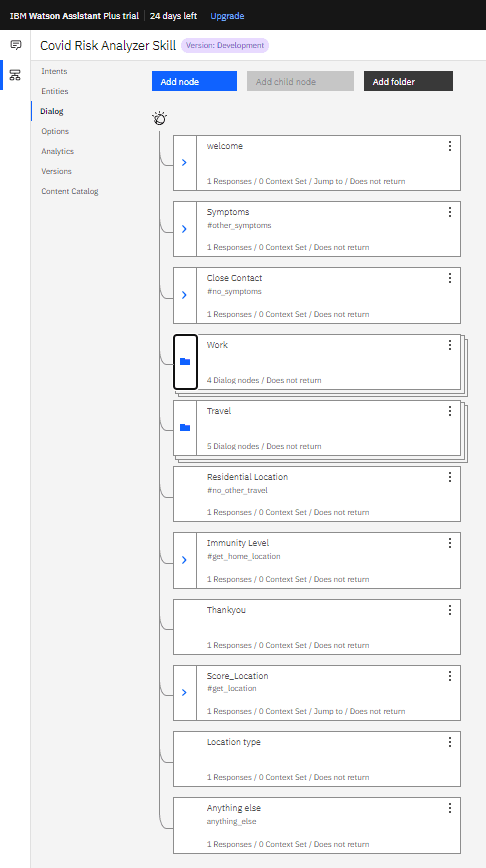
Task: Open options menu for Thankyou node
Action: click(449, 609)
